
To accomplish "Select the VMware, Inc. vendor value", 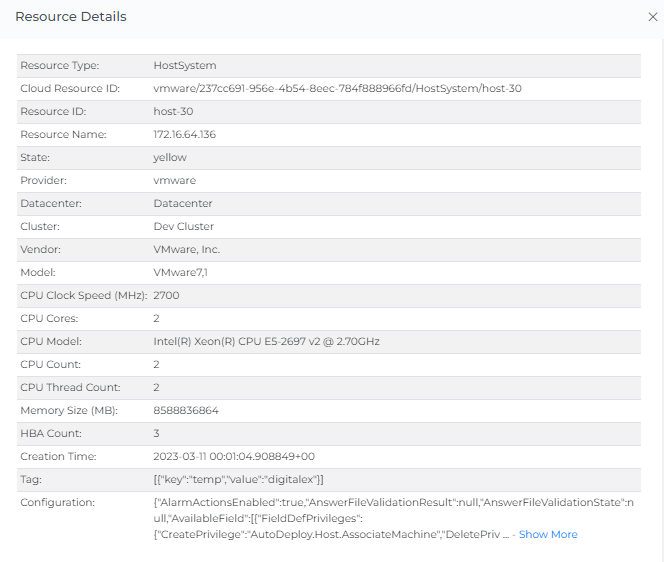I will 186,249.
